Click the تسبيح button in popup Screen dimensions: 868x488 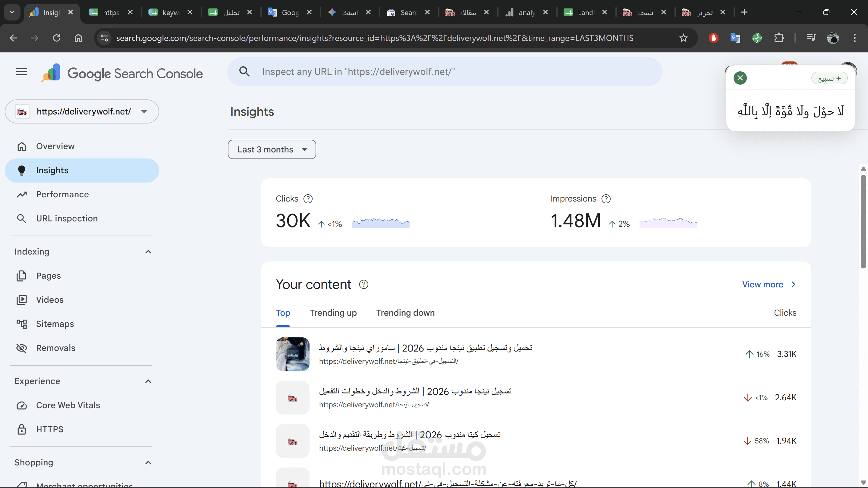829,78
